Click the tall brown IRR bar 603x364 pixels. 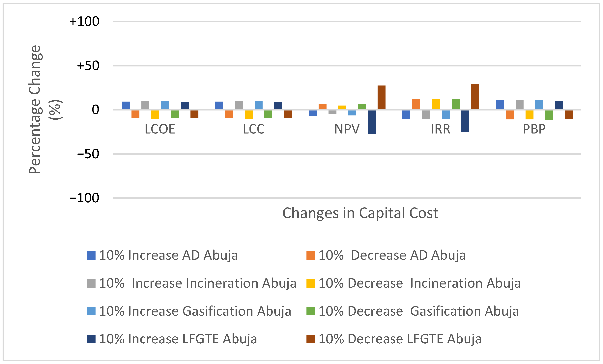(x=475, y=96)
